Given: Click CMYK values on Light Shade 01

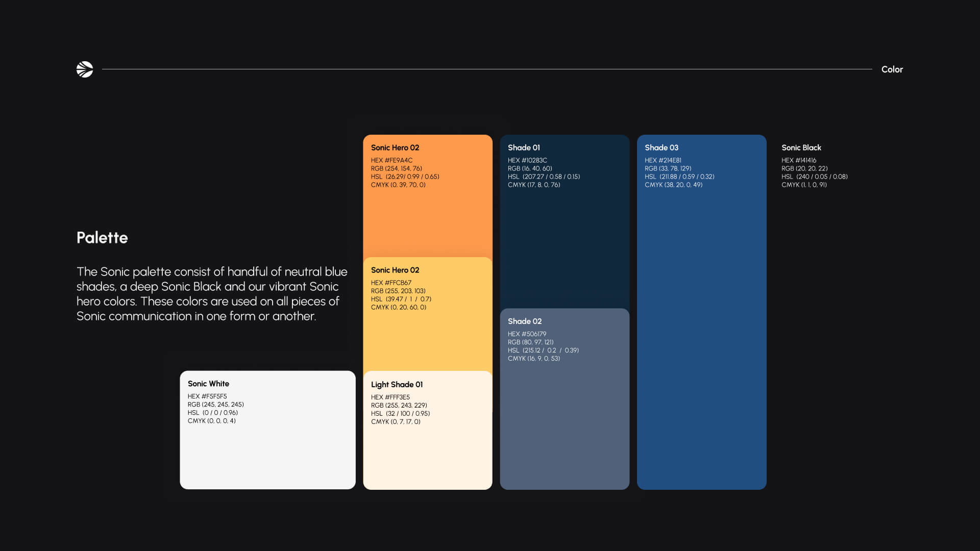Looking at the screenshot, I should coord(396,422).
